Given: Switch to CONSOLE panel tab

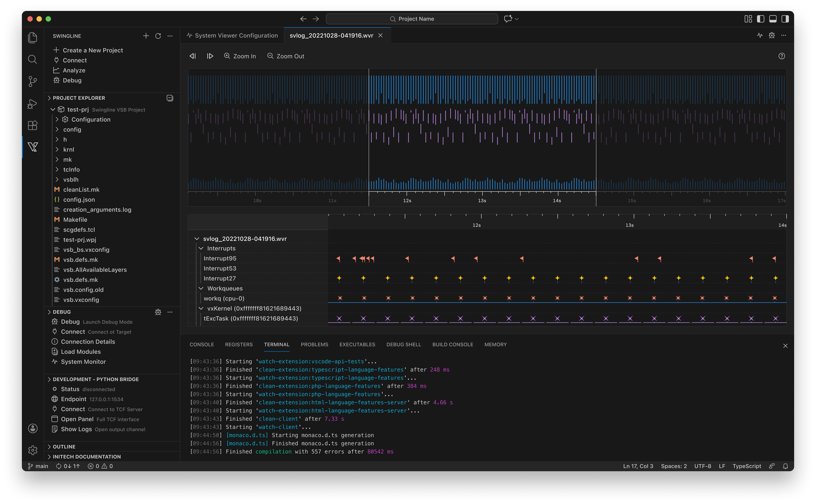Looking at the screenshot, I should [202, 345].
